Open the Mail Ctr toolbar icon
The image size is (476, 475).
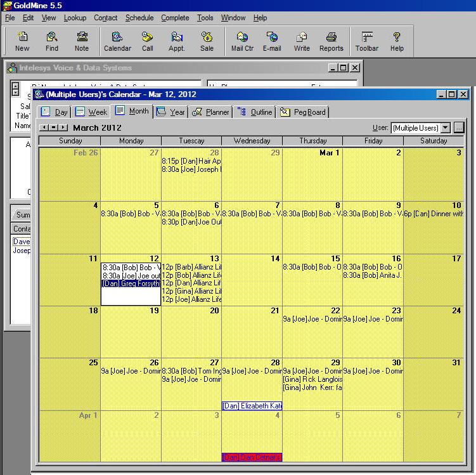[x=242, y=41]
